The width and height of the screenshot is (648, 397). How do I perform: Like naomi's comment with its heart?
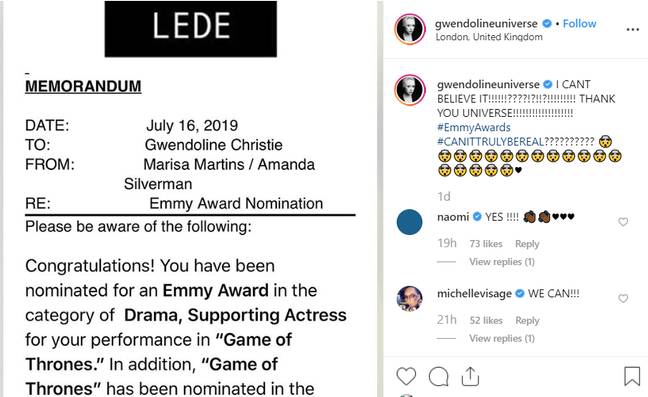pyautogui.click(x=623, y=222)
